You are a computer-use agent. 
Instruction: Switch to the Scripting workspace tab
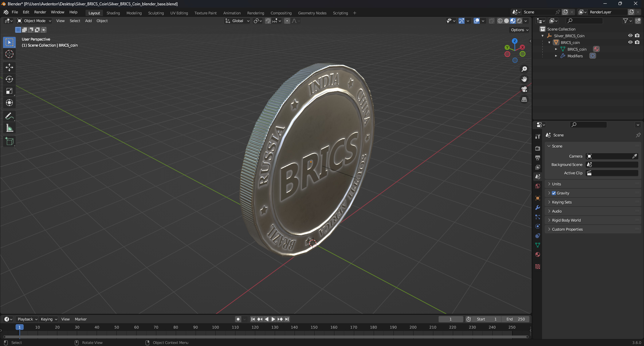340,13
